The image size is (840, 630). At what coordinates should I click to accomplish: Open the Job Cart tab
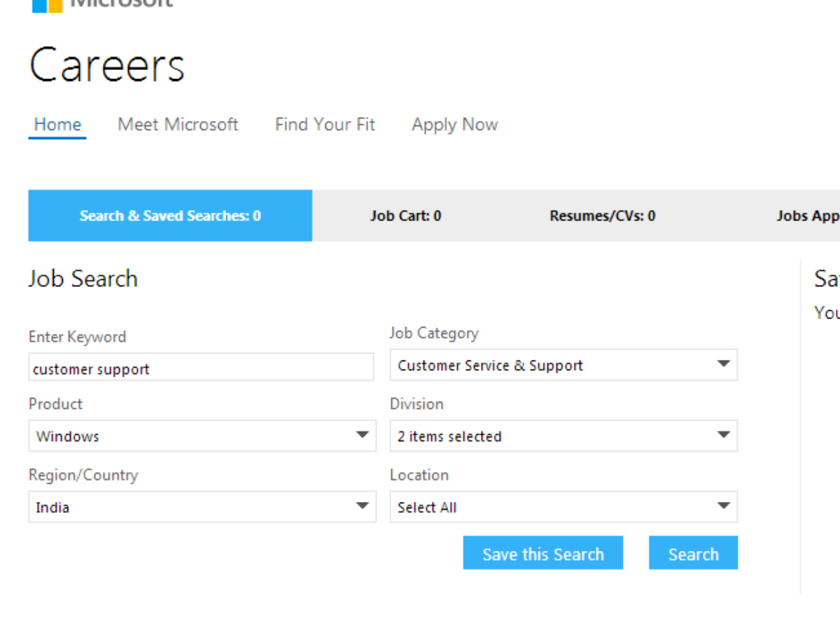[x=406, y=216]
